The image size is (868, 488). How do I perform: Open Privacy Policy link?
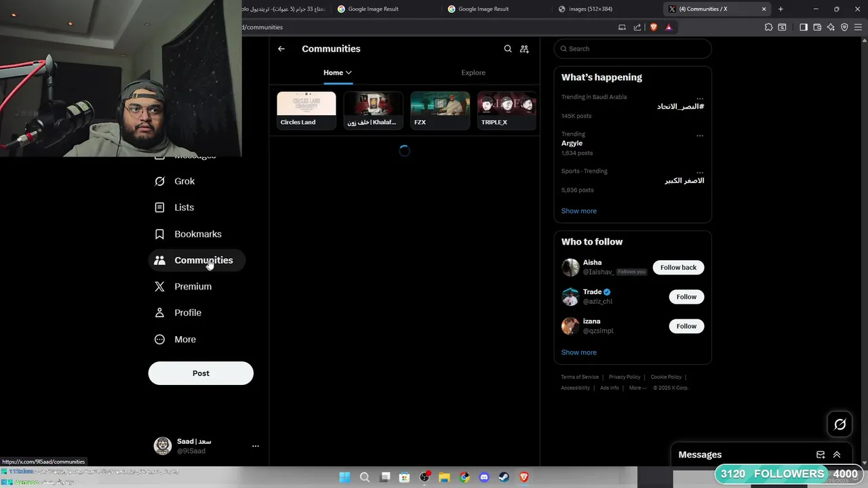625,377
